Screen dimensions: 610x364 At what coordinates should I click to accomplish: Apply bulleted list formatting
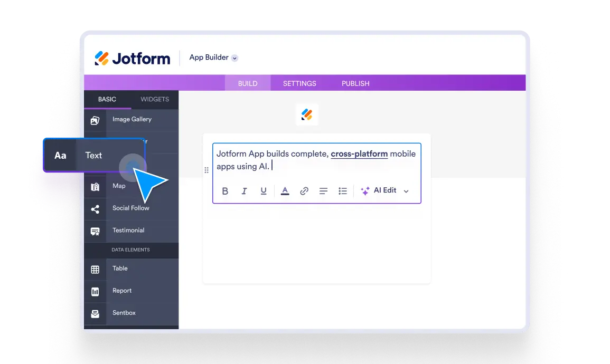(343, 191)
